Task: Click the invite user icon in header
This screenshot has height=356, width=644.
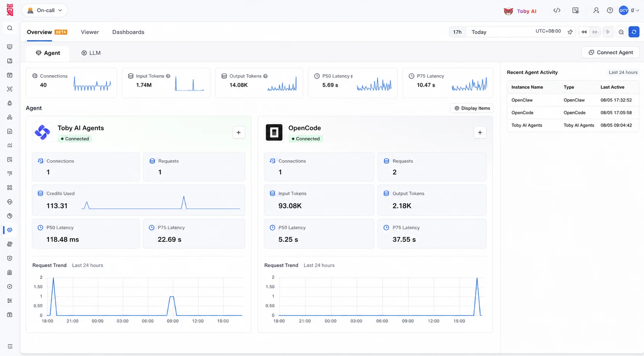Action: (x=596, y=11)
